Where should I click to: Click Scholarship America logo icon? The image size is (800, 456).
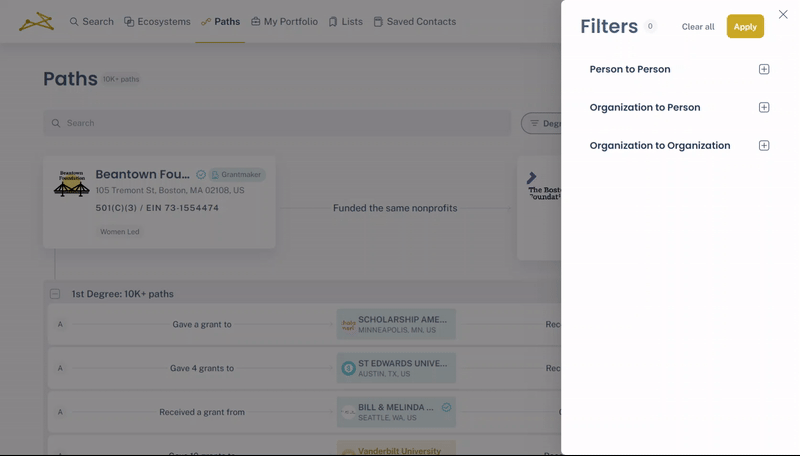(x=348, y=325)
